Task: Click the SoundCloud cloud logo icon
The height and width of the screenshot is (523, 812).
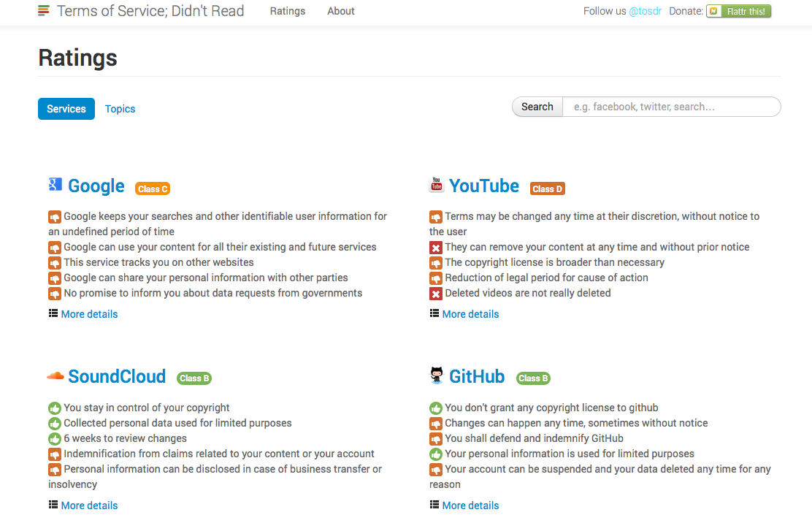Action: coord(55,376)
